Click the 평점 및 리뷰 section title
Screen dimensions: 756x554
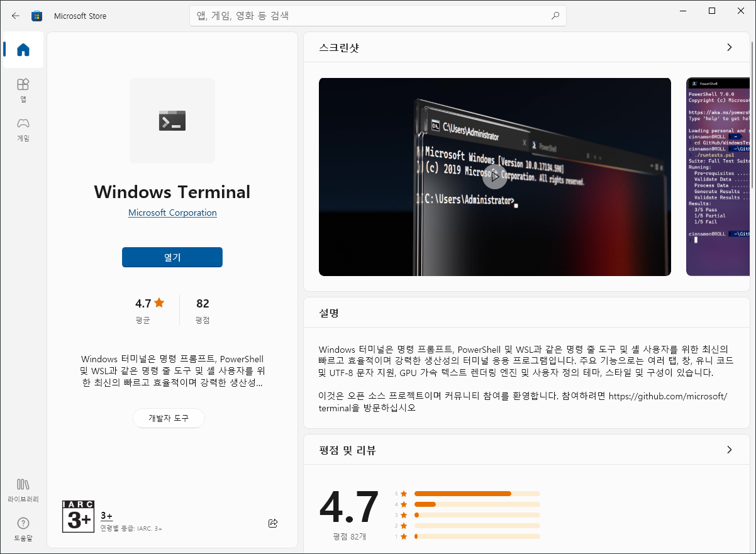[x=348, y=450]
